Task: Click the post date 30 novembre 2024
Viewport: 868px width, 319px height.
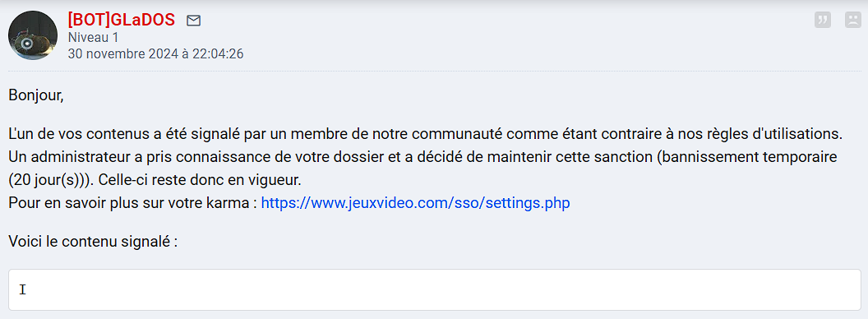Action: (123, 53)
